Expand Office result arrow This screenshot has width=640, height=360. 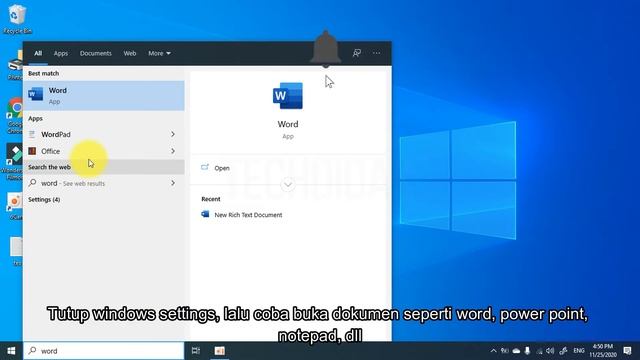pyautogui.click(x=173, y=151)
